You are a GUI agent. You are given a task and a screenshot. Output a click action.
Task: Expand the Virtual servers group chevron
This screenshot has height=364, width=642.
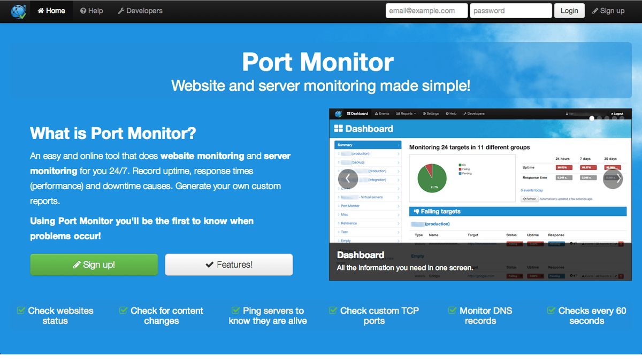tap(398, 197)
